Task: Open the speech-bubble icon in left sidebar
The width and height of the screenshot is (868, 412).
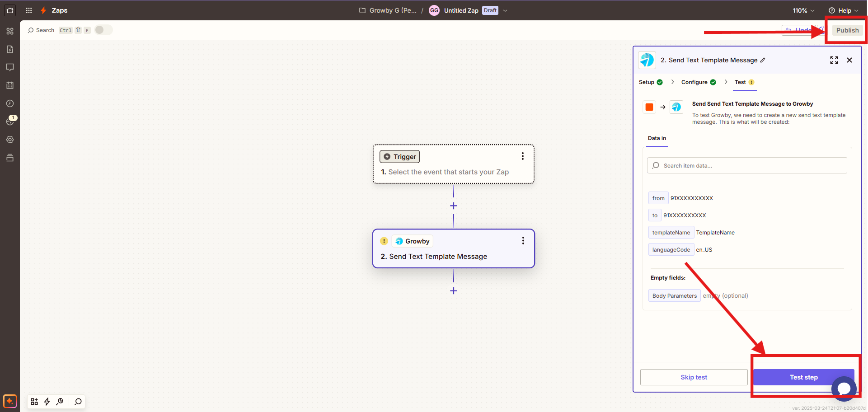Action: click(10, 67)
